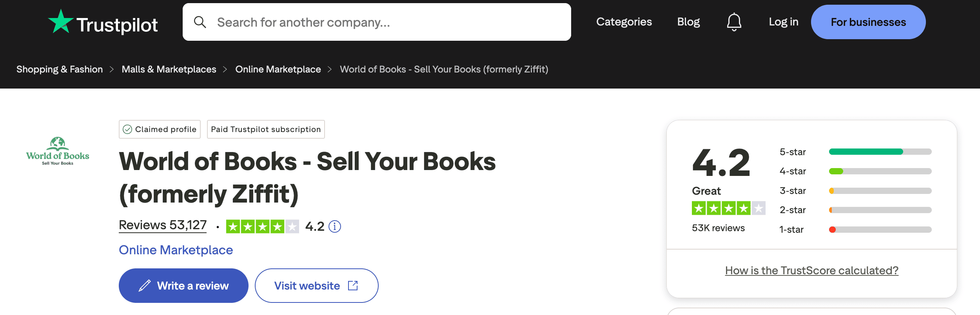This screenshot has width=980, height=315.
Task: Click the Write a review button
Action: point(183,286)
